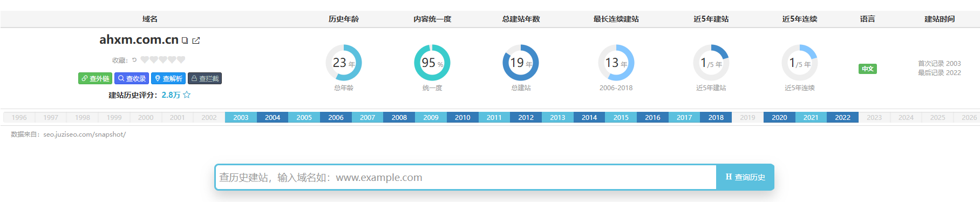Focus the domain history search input
The width and height of the screenshot is (980, 202).
466,177
